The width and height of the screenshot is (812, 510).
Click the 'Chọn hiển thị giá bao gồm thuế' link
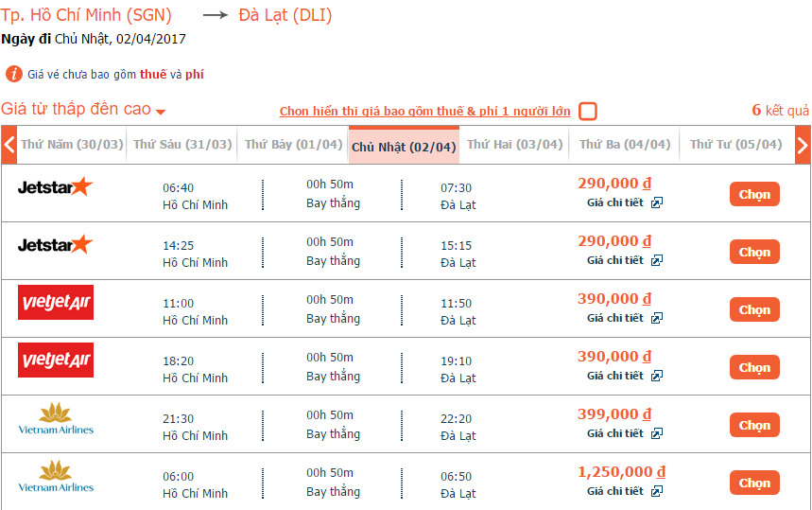coord(424,111)
